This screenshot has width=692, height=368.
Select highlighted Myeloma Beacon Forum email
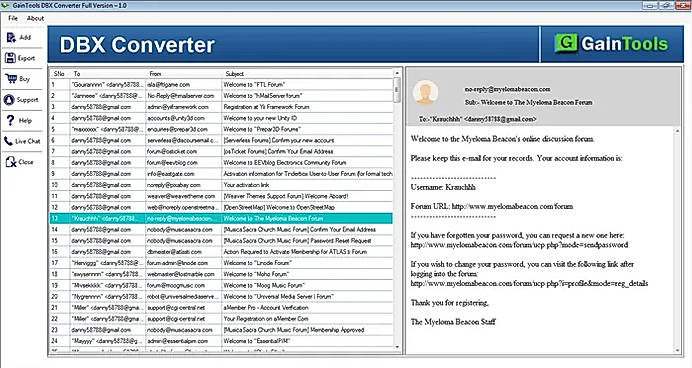221,218
